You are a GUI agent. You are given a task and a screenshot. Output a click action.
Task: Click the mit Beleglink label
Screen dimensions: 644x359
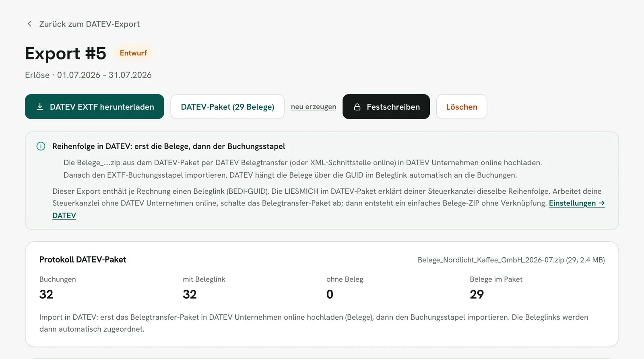(204, 279)
